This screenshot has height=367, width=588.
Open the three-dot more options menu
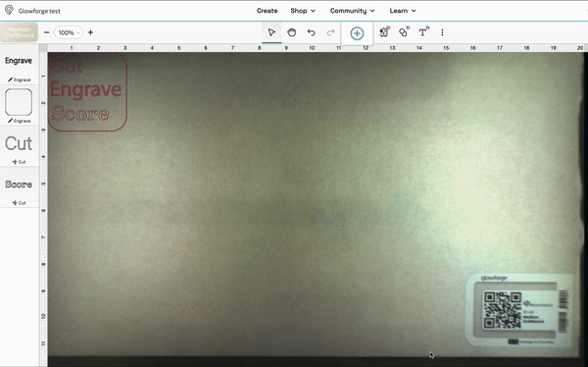(x=442, y=32)
